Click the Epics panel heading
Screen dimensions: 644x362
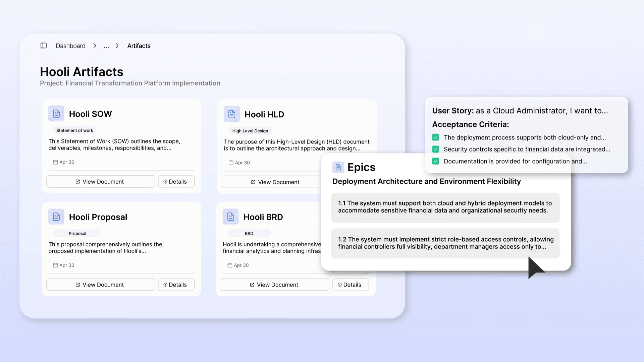[x=361, y=167]
